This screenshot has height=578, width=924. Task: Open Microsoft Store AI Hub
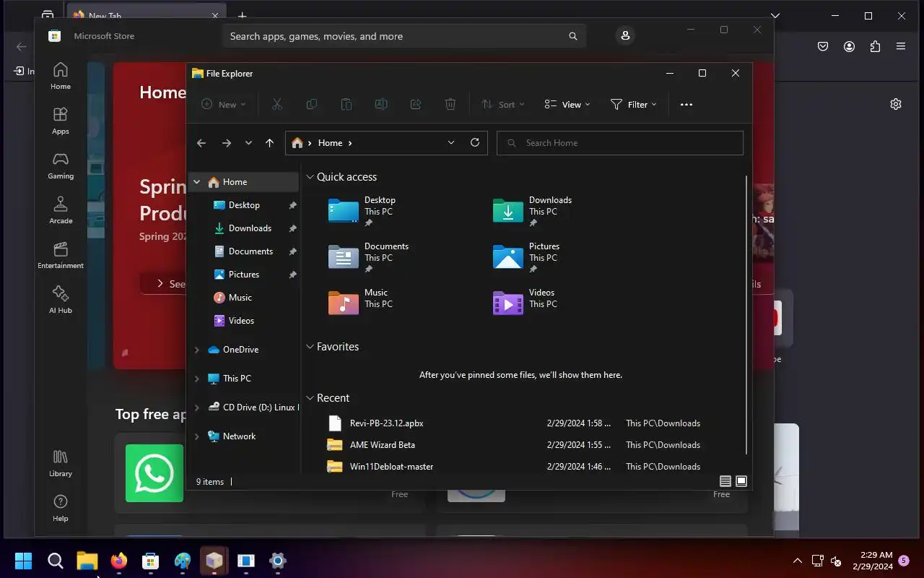61,300
